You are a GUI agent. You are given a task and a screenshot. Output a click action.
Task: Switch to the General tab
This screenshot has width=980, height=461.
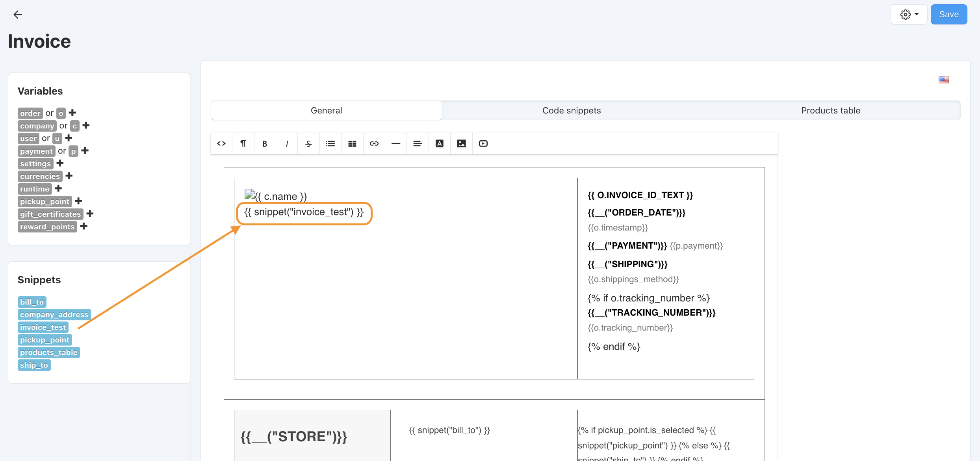pyautogui.click(x=326, y=110)
